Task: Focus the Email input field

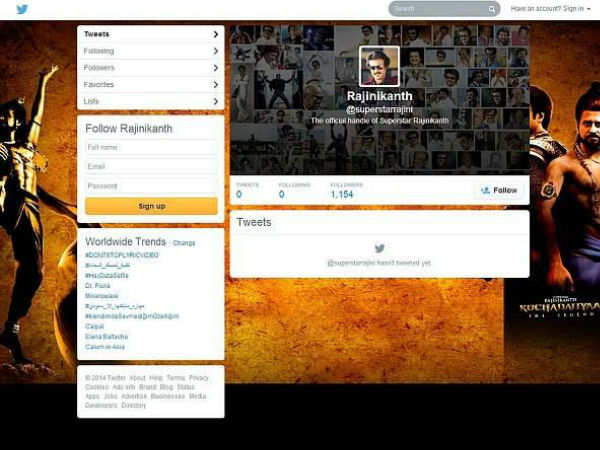Action: point(151,166)
